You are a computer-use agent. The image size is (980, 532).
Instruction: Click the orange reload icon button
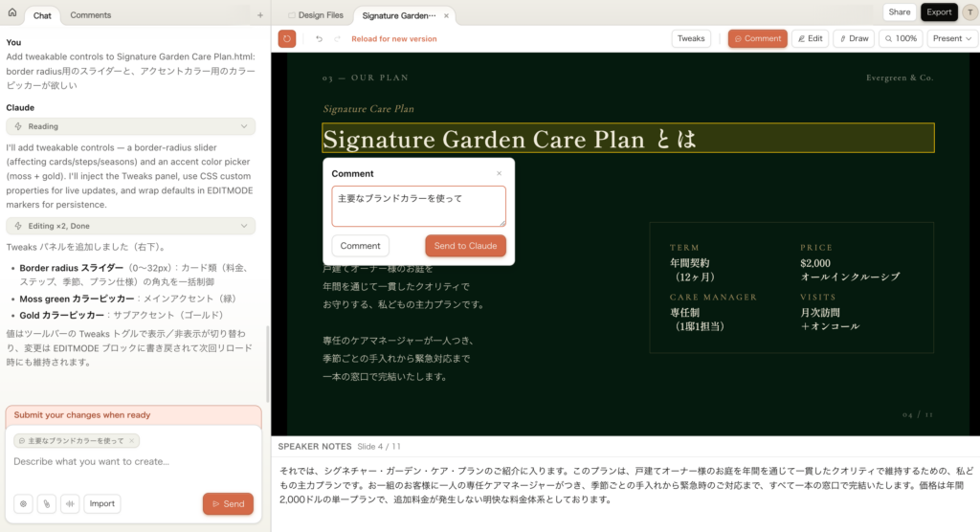pos(287,38)
